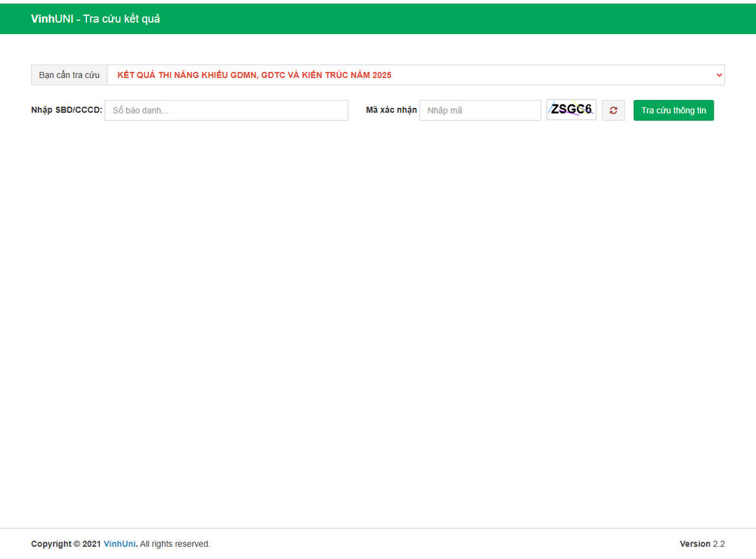Viewport: 756px width, 559px height.
Task: Click the 'Mã xác nhận' label
Action: click(392, 110)
